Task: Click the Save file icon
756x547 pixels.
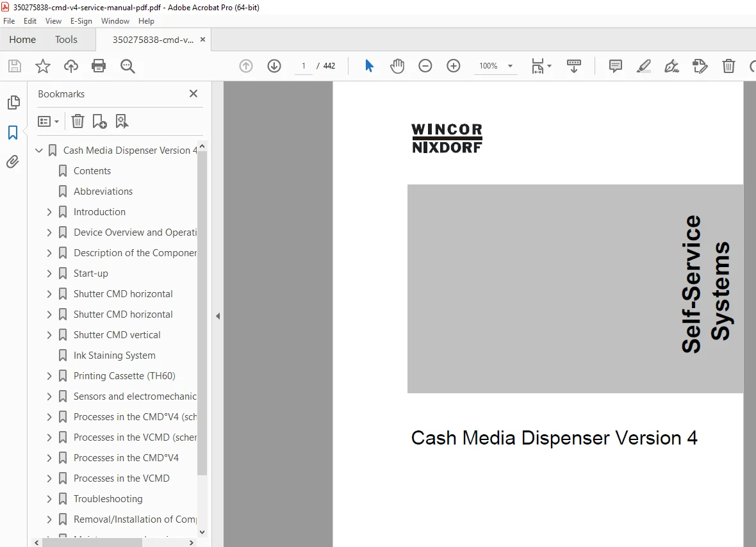Action: pos(15,66)
